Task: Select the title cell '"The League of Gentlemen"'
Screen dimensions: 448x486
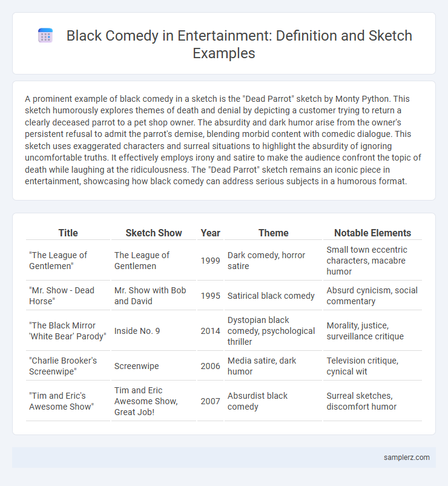Action: coord(68,261)
